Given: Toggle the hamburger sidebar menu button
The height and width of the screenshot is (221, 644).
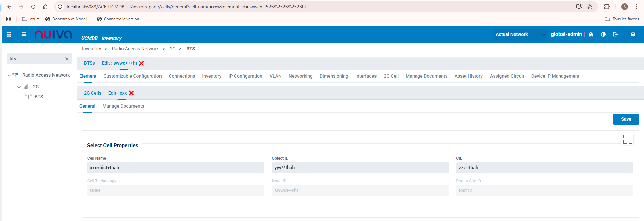Looking at the screenshot, I should click(x=24, y=34).
